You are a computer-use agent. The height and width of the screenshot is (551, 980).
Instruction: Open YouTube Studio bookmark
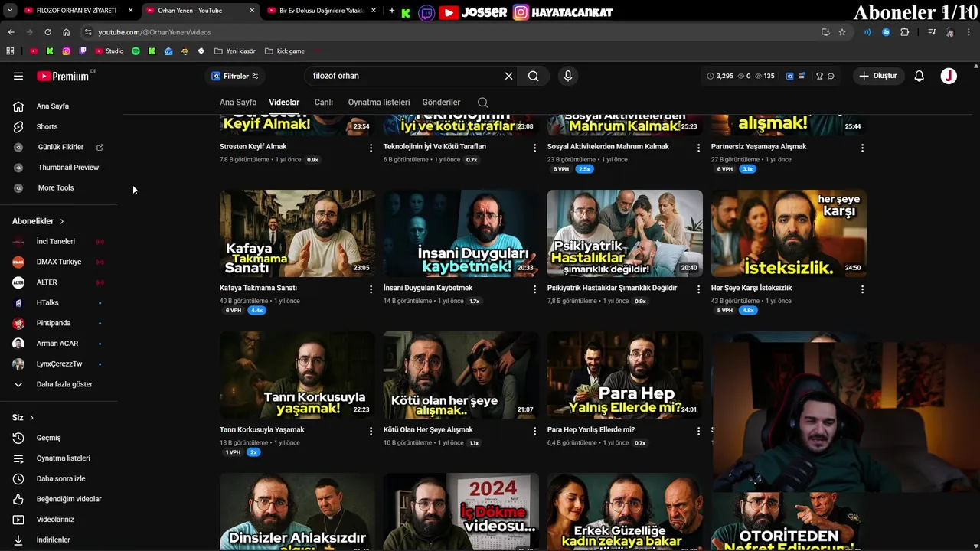point(109,51)
